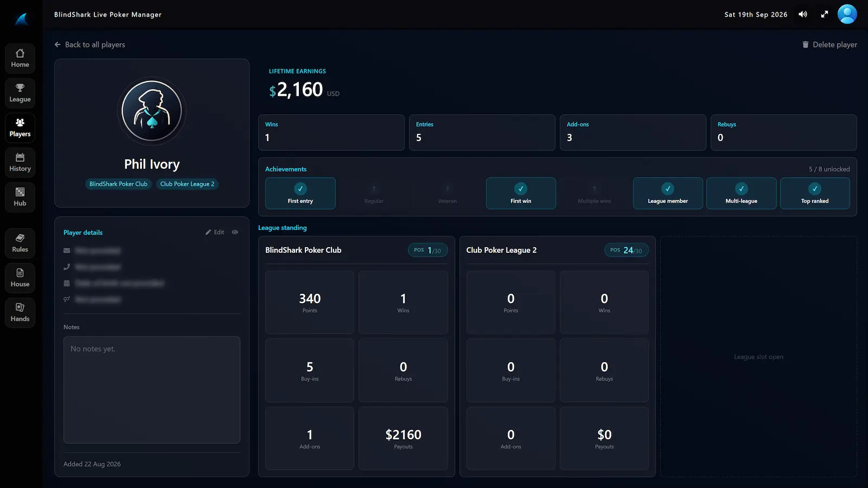Click the BlindShark Poker Club league heading
This screenshot has height=488, width=868.
click(303, 250)
